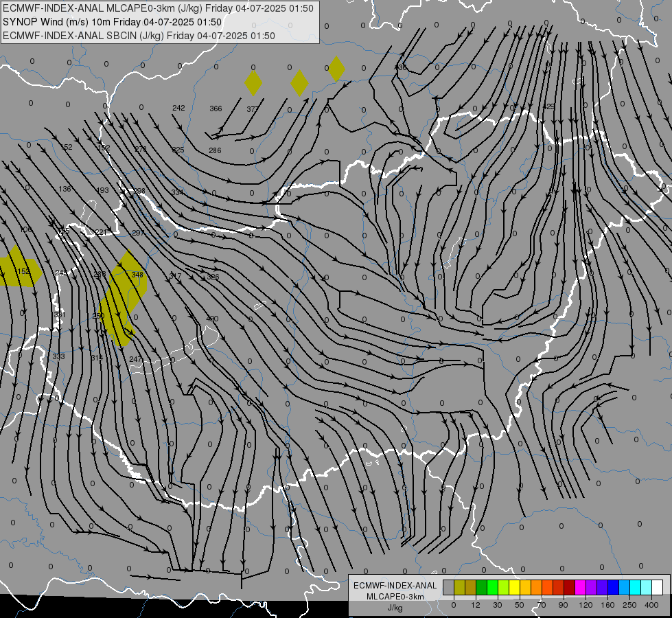Click the MLCAPE0-3km header line
This screenshot has width=672, height=618.
(158, 8)
